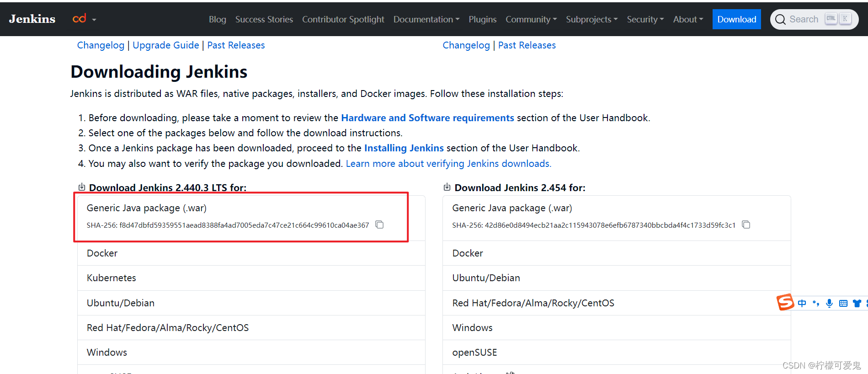Toggle punctuation mode in IME bar
The image size is (868, 374).
(x=816, y=303)
